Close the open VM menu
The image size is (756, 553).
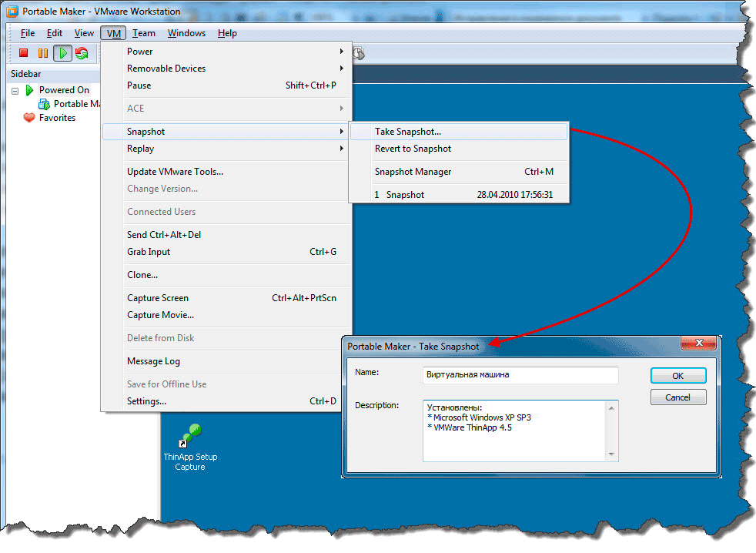pyautogui.click(x=113, y=33)
